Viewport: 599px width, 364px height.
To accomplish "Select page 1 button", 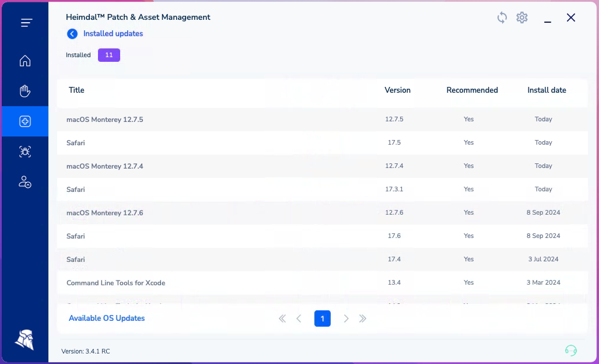I will tap(323, 318).
